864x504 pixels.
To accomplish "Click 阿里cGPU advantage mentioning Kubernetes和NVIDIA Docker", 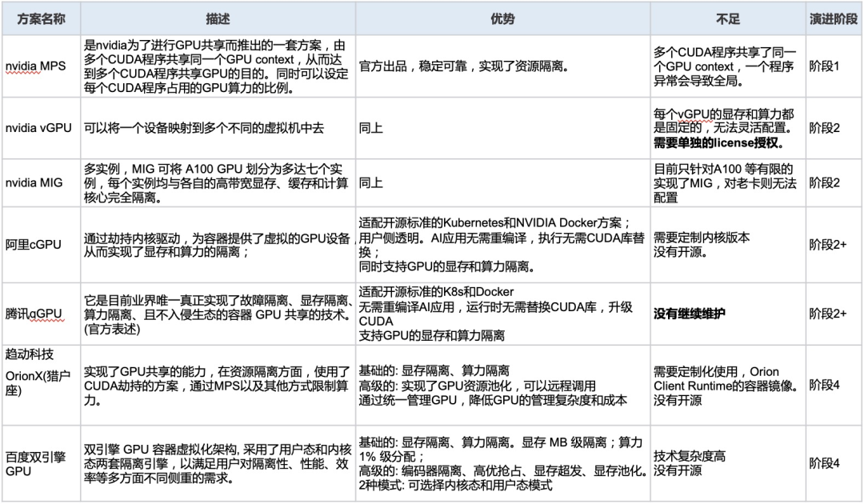I will click(x=502, y=245).
